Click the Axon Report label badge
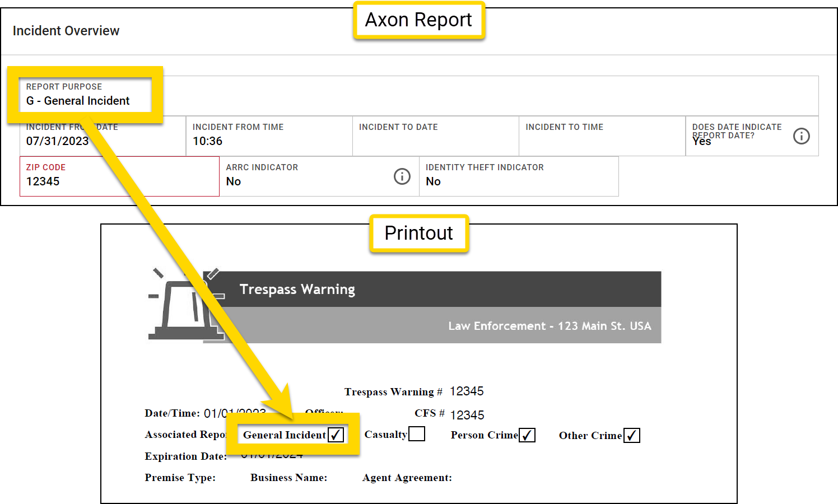This screenshot has width=838, height=504. pyautogui.click(x=419, y=20)
